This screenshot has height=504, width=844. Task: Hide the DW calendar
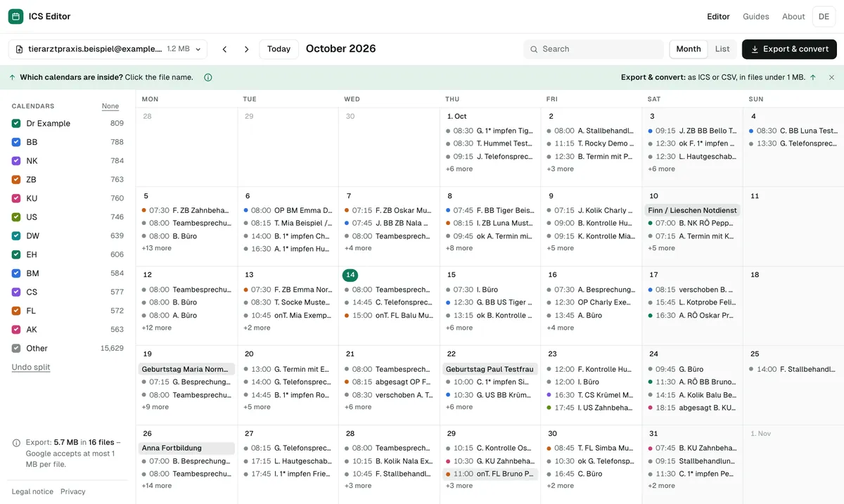coord(16,235)
